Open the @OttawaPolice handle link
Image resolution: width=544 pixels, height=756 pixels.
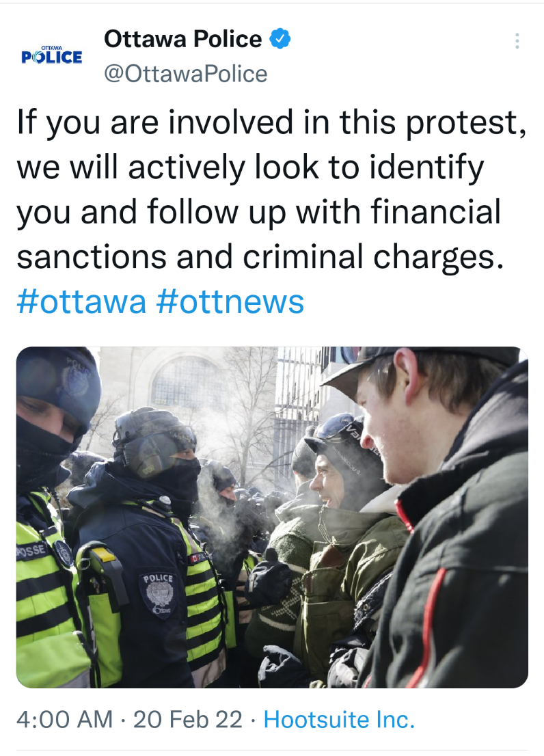coord(185,73)
